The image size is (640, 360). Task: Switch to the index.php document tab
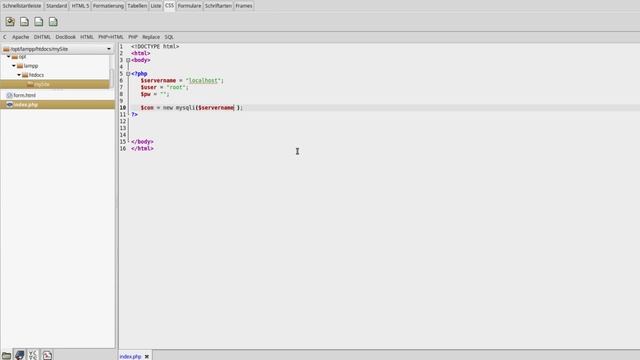point(130,356)
